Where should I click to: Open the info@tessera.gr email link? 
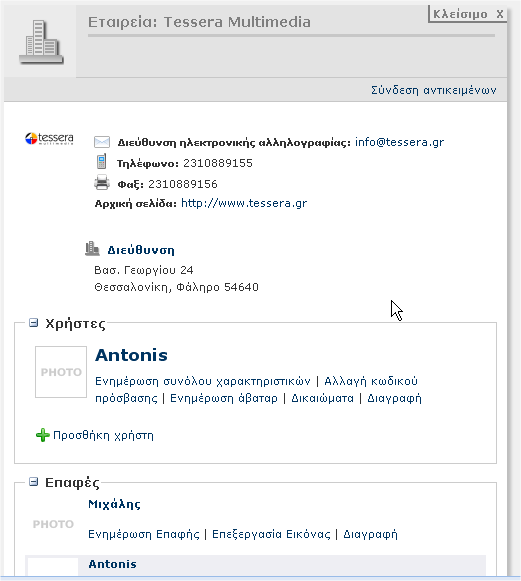pyautogui.click(x=399, y=142)
